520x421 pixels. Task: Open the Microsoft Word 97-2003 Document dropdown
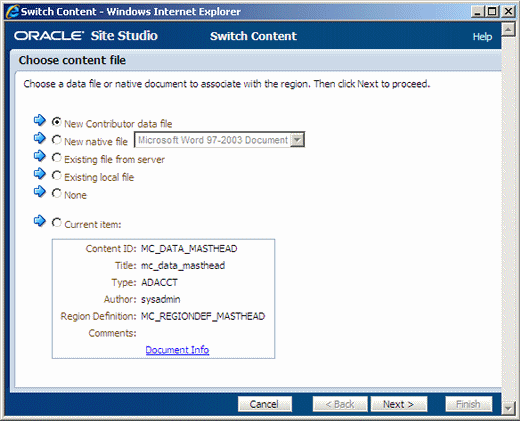coord(219,140)
